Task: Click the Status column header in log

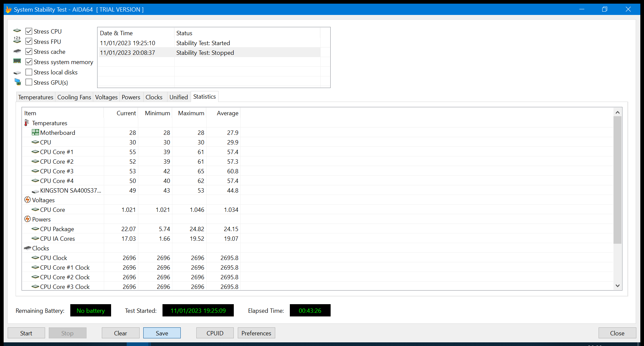Action: point(247,33)
